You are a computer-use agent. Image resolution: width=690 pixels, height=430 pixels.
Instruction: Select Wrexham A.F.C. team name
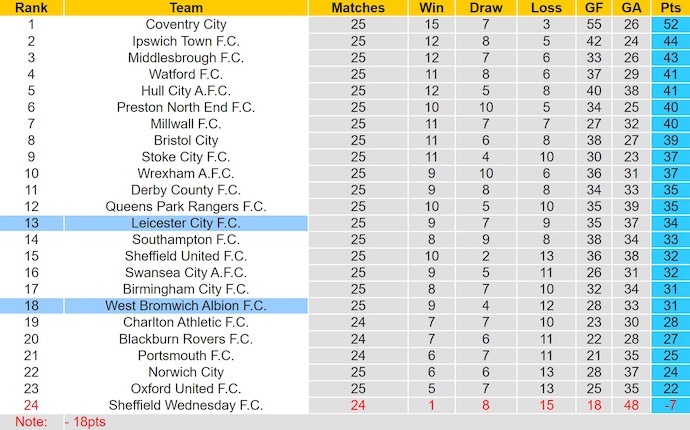click(185, 173)
